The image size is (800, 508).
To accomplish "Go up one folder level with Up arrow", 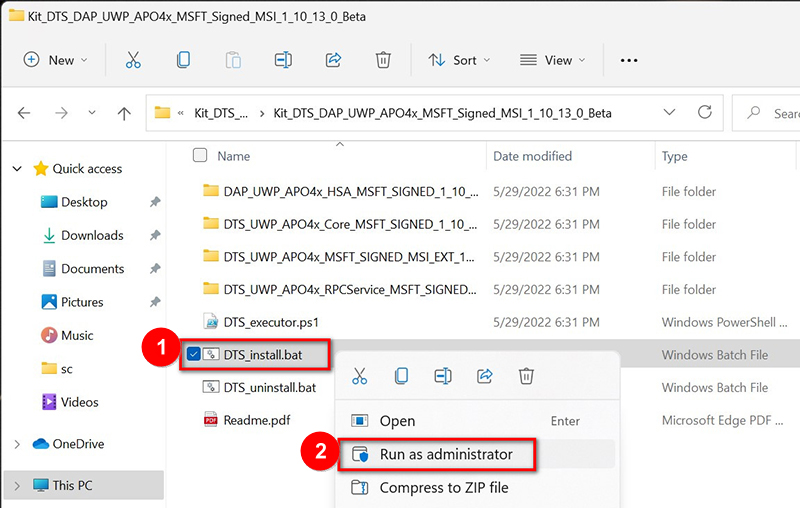I will click(124, 113).
